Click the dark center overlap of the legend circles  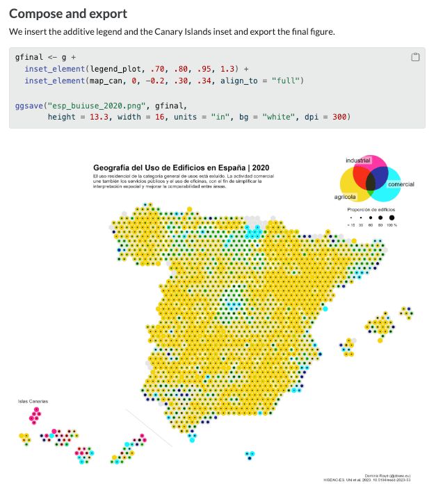[371, 182]
